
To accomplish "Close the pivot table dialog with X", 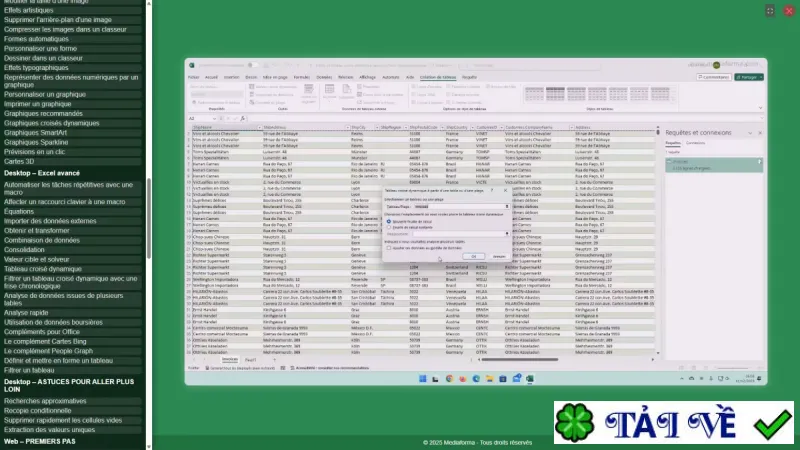I will click(x=505, y=190).
